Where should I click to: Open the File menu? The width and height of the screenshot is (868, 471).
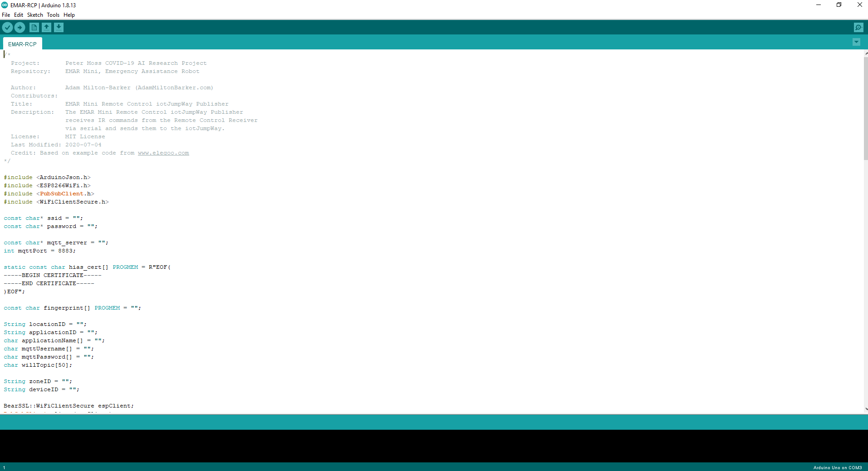pyautogui.click(x=6, y=15)
